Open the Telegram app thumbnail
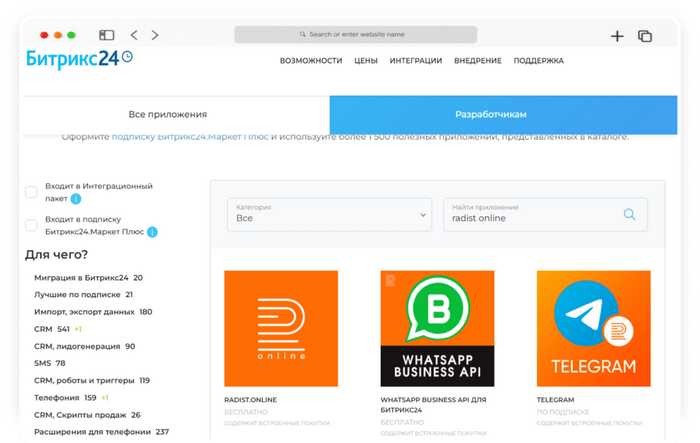Viewport: 700px width, 443px height. point(593,328)
